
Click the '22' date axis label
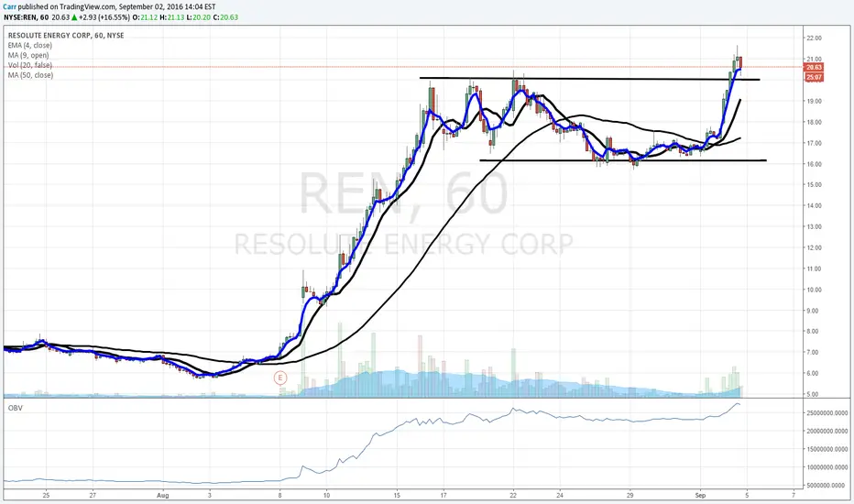[x=513, y=495]
